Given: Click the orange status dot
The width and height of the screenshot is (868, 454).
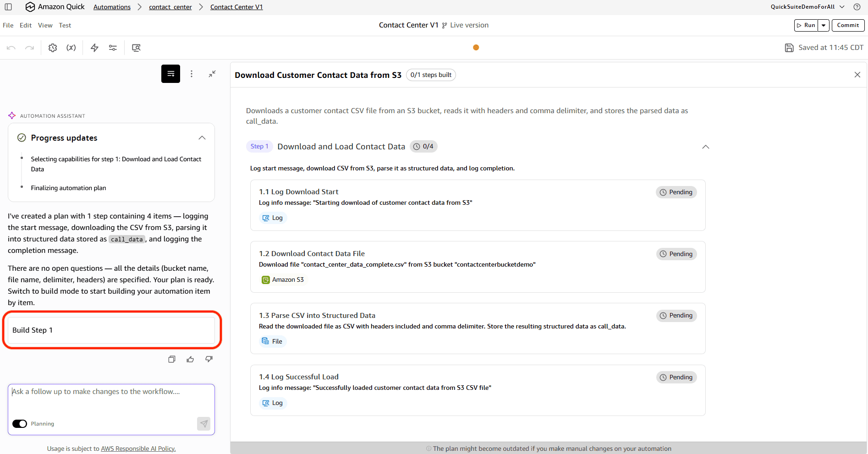Looking at the screenshot, I should click(x=476, y=48).
